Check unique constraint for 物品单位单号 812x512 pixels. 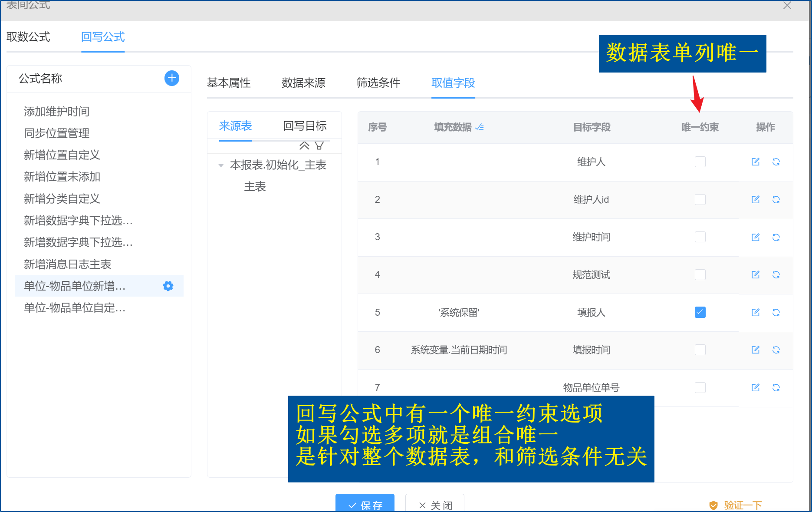700,387
